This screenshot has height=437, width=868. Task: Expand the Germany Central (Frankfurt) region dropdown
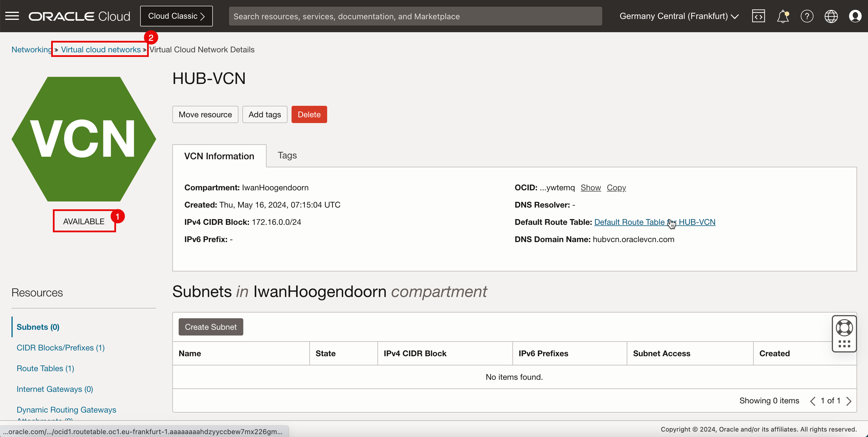pos(679,16)
